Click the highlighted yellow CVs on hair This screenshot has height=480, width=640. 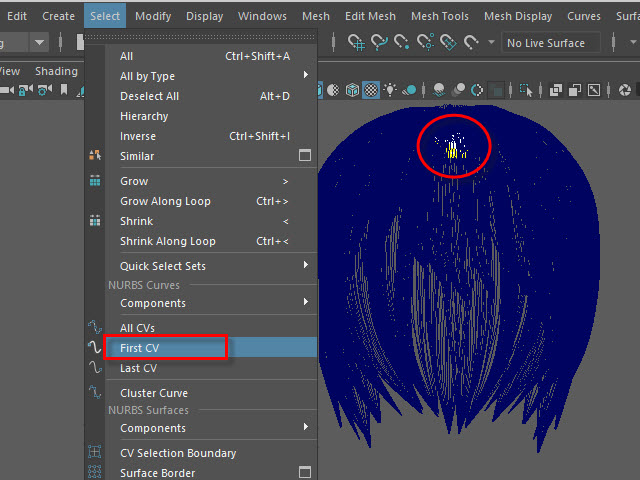tap(452, 150)
